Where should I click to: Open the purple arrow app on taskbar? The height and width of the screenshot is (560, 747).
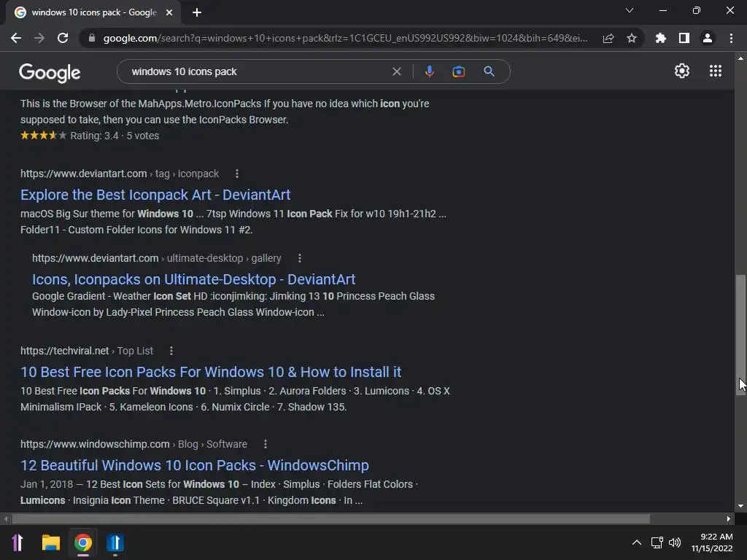[x=18, y=542]
